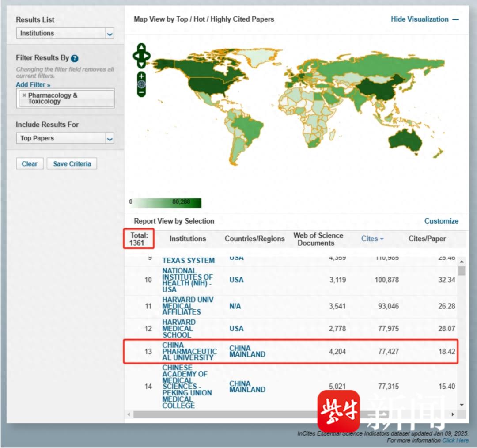Open the Filter Results By help icon

pyautogui.click(x=75, y=58)
